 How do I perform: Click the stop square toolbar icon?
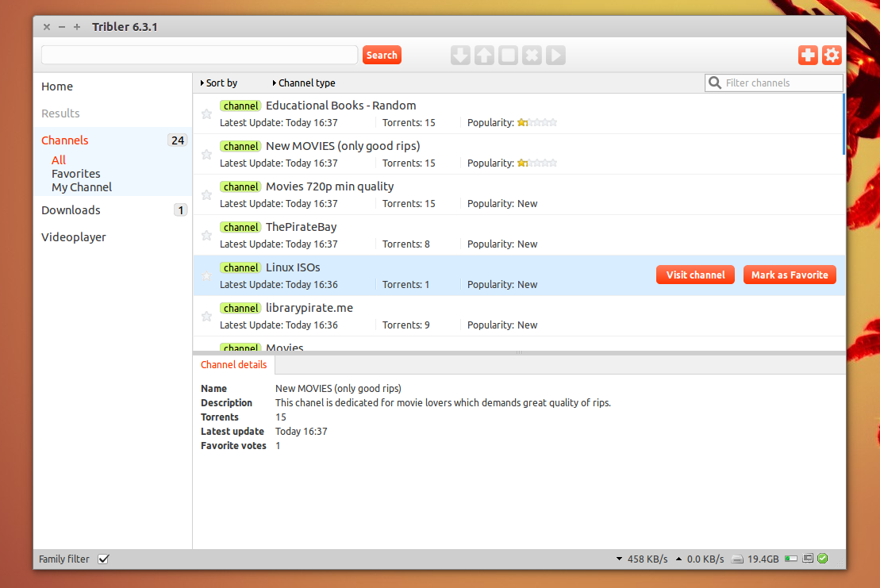[x=508, y=55]
